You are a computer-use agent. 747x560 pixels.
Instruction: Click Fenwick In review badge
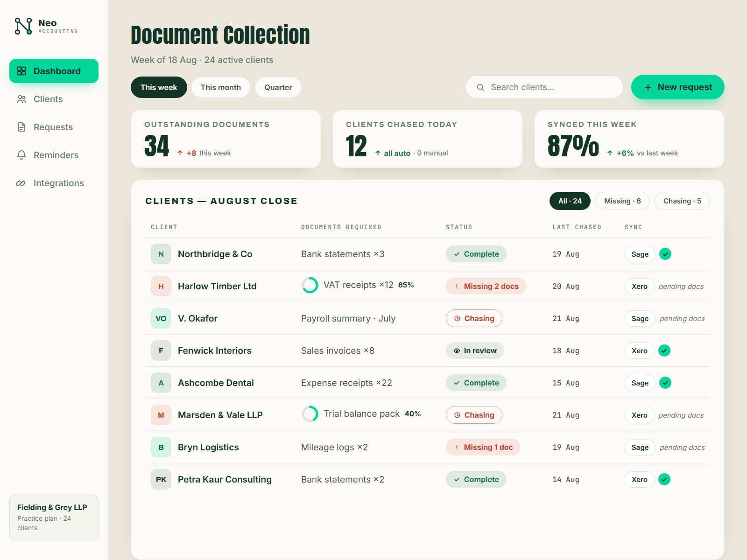coord(475,350)
